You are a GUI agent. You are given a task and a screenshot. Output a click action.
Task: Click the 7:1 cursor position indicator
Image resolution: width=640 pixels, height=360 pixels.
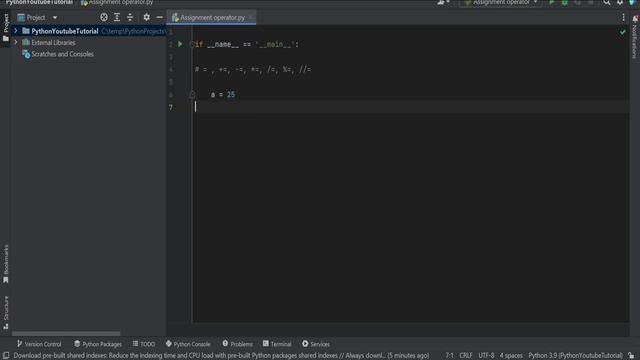pos(449,356)
